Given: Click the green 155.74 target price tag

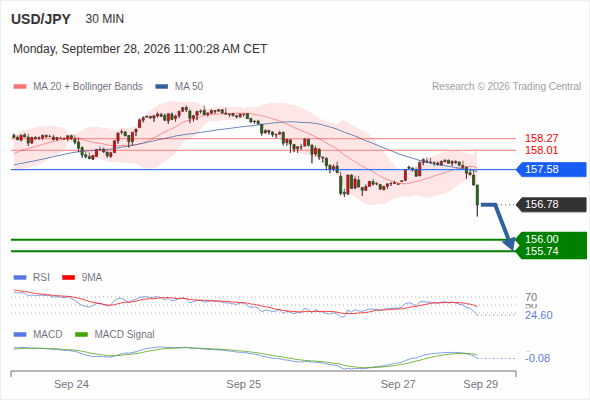Looking at the screenshot, I should pyautogui.click(x=552, y=251).
